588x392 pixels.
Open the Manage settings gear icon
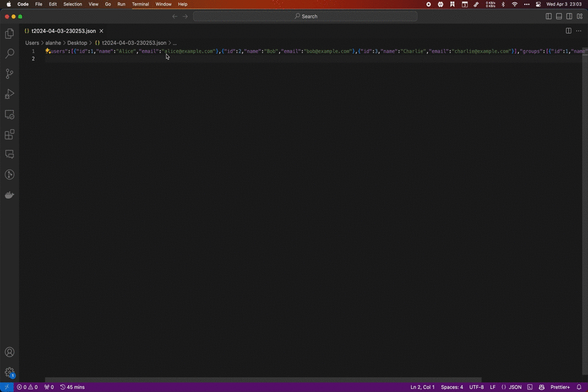(x=9, y=372)
